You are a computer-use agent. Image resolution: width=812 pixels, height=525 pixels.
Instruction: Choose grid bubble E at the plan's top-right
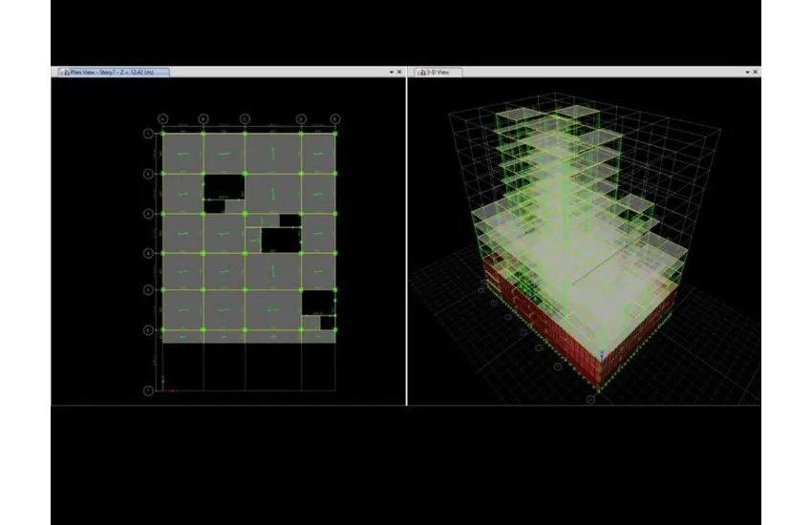[335, 118]
